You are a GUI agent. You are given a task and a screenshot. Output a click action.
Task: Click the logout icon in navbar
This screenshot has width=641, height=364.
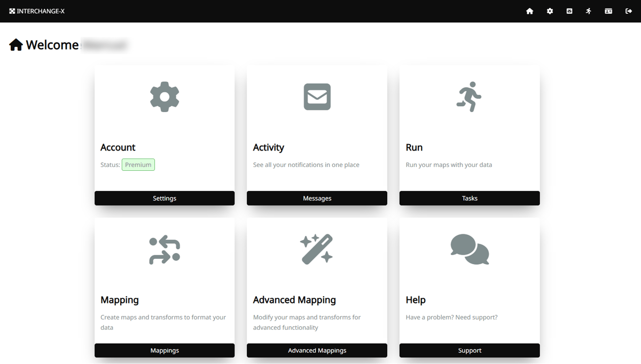click(629, 11)
